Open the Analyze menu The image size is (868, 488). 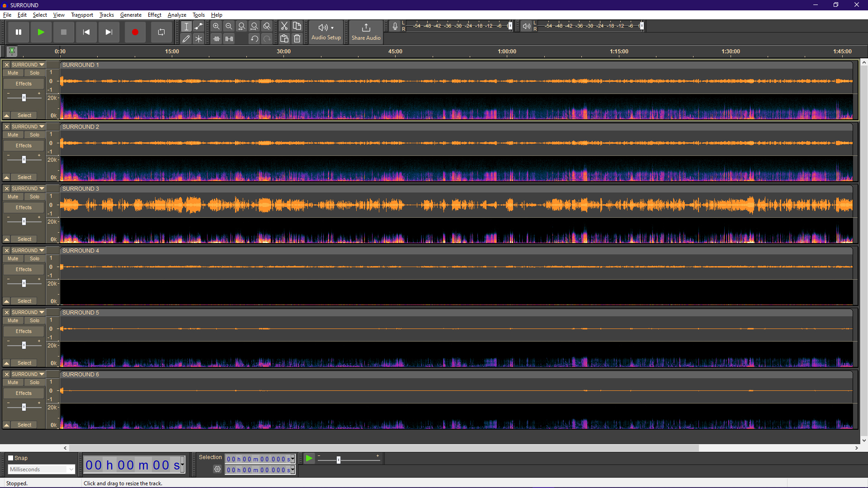coord(177,15)
